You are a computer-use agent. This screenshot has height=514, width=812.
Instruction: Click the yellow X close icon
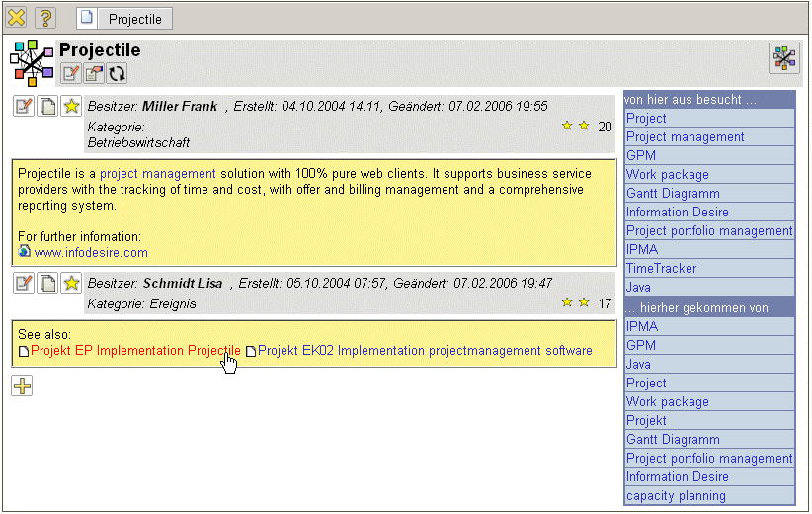click(17, 18)
